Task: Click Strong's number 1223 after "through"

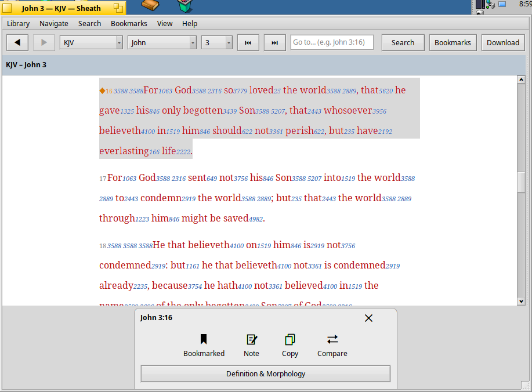Action: click(142, 219)
